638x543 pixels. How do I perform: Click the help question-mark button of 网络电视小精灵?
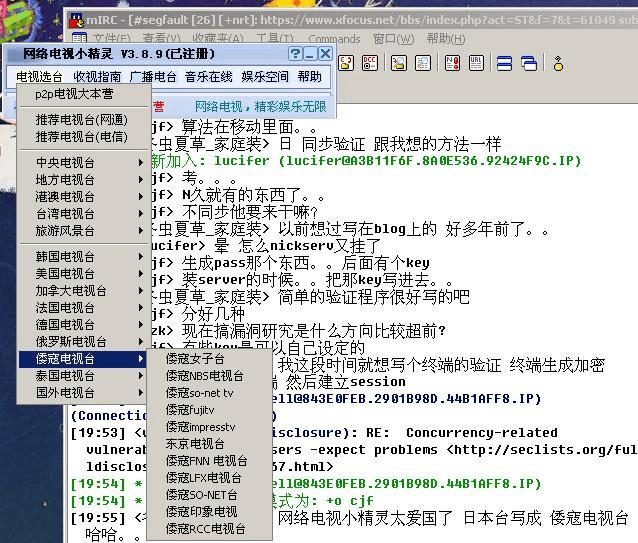(x=295, y=54)
